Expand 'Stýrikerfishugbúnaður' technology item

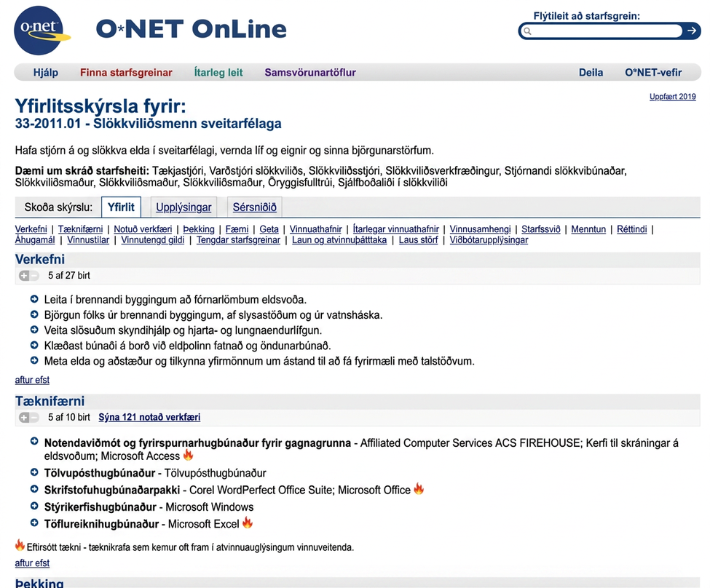click(x=34, y=506)
